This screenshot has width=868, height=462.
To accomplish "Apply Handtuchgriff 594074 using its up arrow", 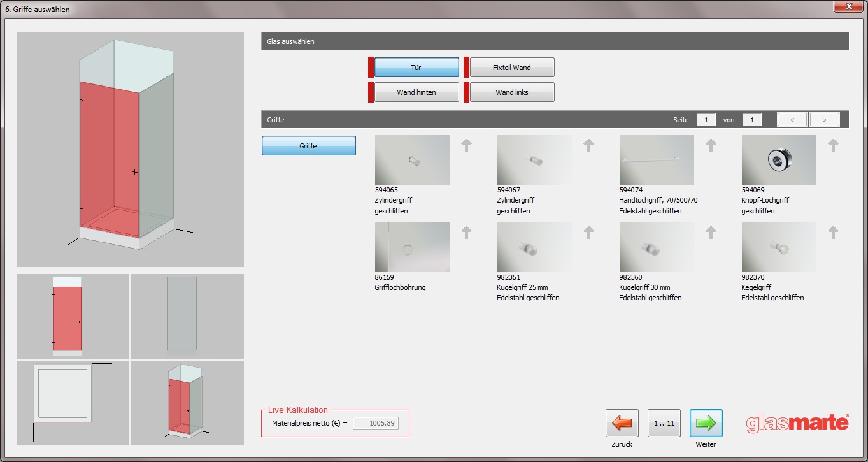I will click(x=711, y=145).
